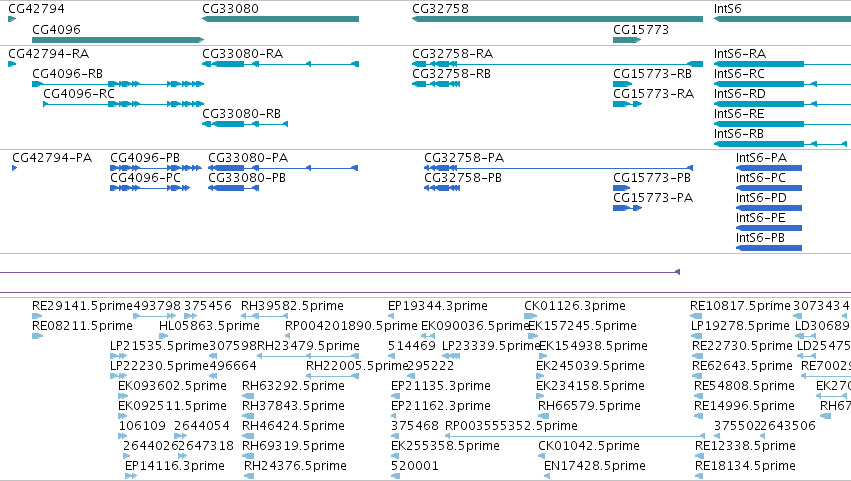Select protein IntS6-PC
Image resolution: width=851 pixels, height=481 pixels.
[x=761, y=178]
